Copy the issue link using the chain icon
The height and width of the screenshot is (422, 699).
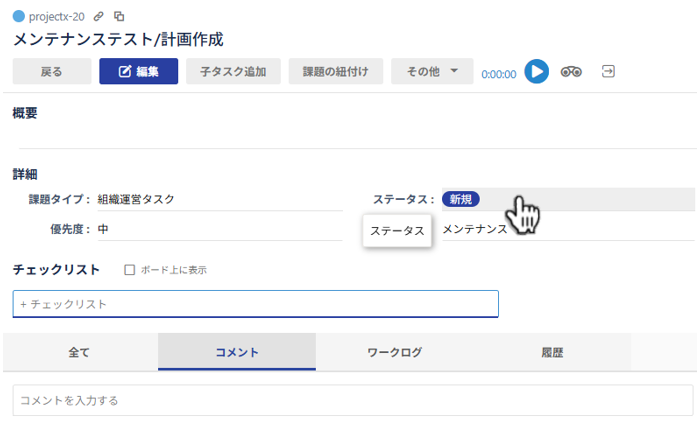[x=99, y=16]
